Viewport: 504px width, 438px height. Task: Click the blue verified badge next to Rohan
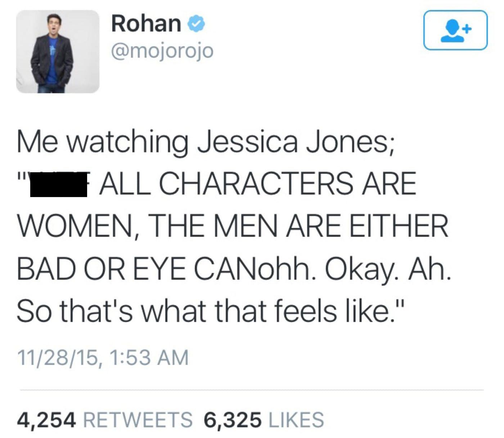pyautogui.click(x=195, y=24)
